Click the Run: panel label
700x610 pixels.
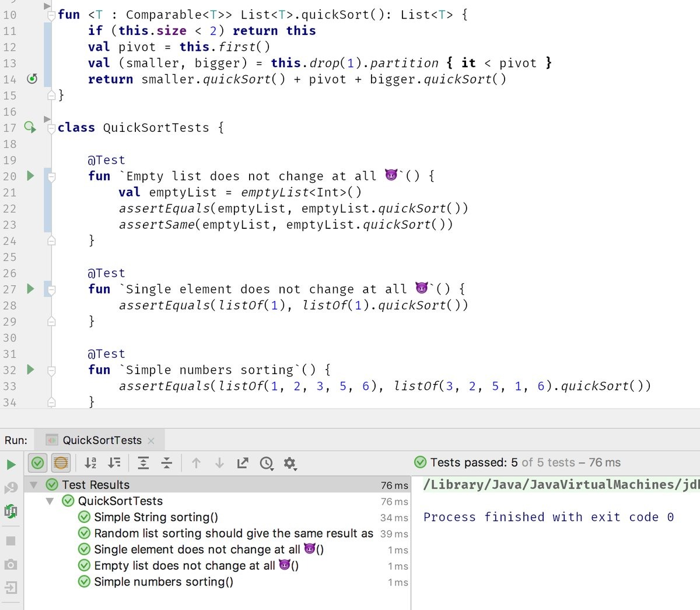[x=16, y=440]
